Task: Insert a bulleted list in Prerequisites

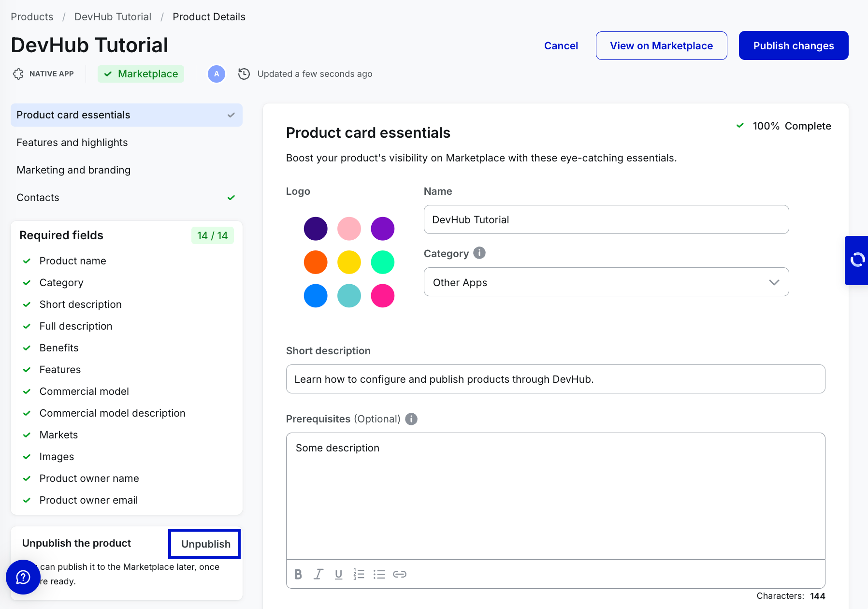Action: pos(379,574)
